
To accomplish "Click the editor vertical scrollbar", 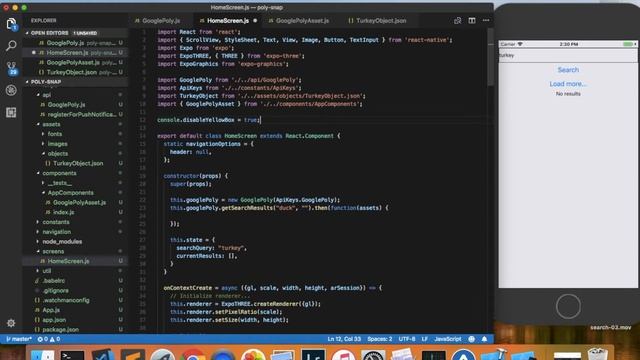I will [x=491, y=57].
